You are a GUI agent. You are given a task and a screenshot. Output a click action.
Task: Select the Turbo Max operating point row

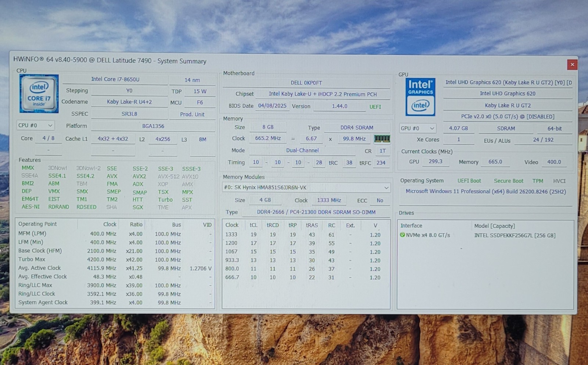tap(115, 259)
